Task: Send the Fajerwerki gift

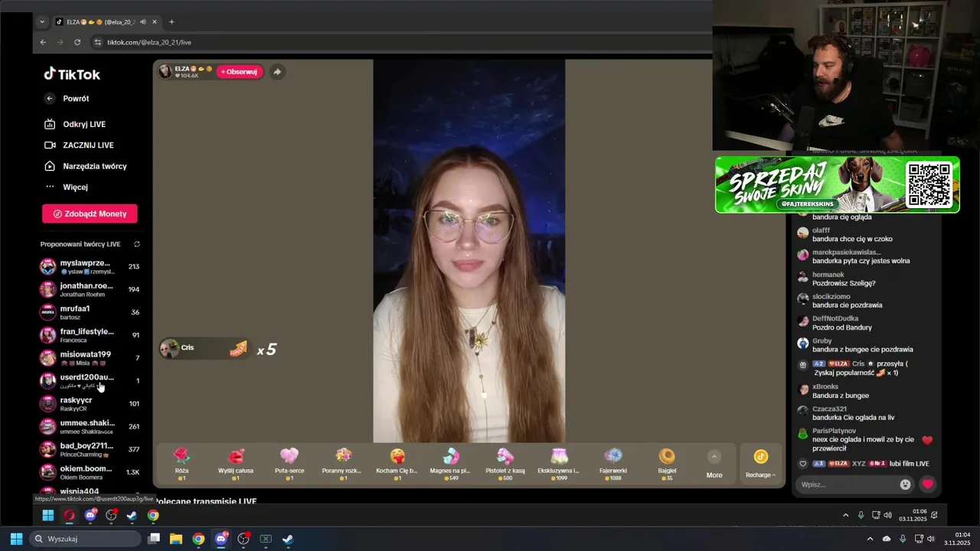Action: click(613, 464)
